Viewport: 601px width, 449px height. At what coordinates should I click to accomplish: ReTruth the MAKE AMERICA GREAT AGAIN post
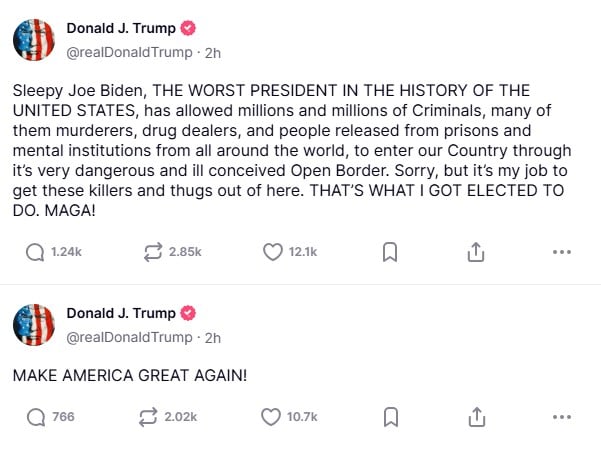point(148,417)
